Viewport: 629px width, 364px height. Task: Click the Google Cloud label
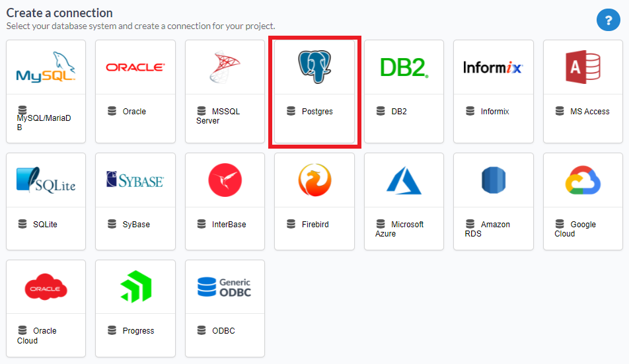575,229
